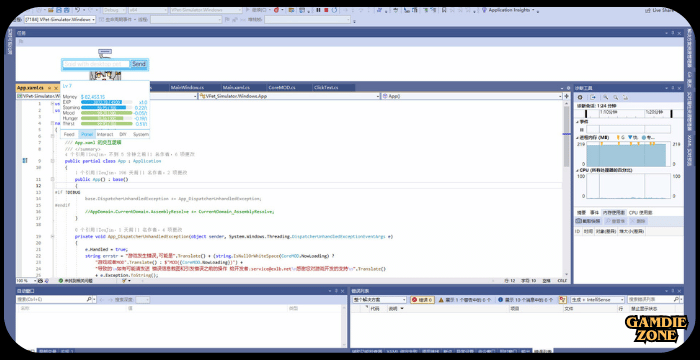Image resolution: width=700 pixels, height=360 pixels.
Task: Toggle the warnings filter in Error List
Action: point(465,300)
